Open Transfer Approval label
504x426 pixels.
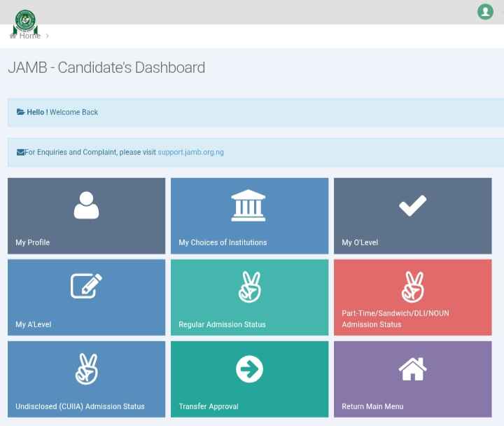pyautogui.click(x=209, y=406)
